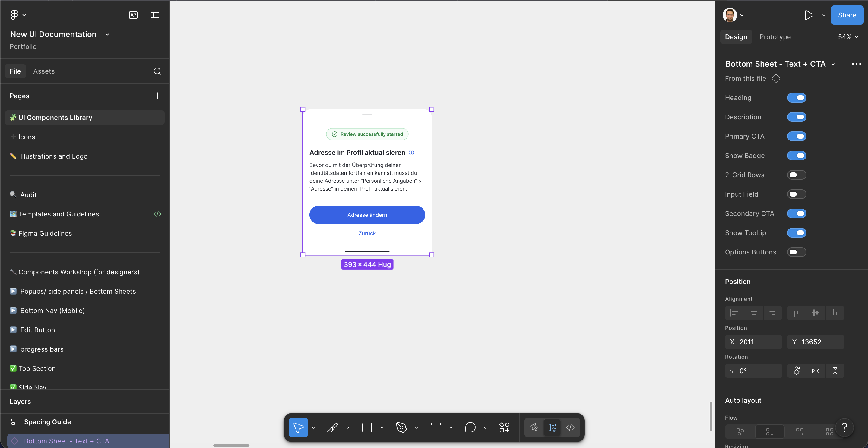This screenshot has width=868, height=448.
Task: Click the search icon in File panel
Action: pos(157,71)
